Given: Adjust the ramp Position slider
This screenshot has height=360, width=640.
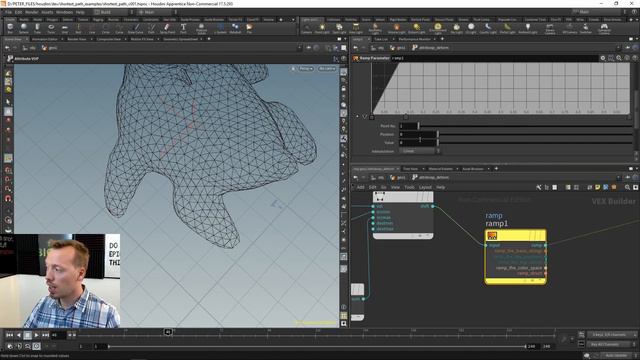Looking at the screenshot, I should click(x=536, y=134).
